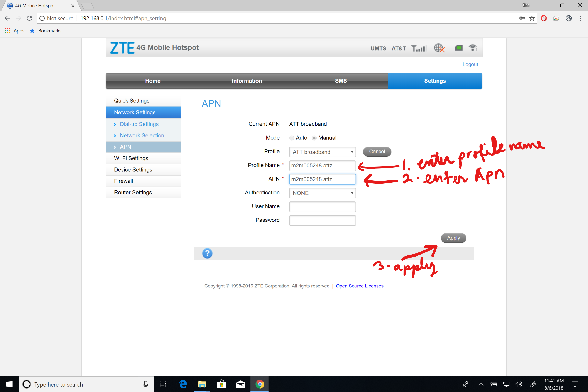The width and height of the screenshot is (588, 392).
Task: Select Network Settings in sidebar
Action: [144, 113]
